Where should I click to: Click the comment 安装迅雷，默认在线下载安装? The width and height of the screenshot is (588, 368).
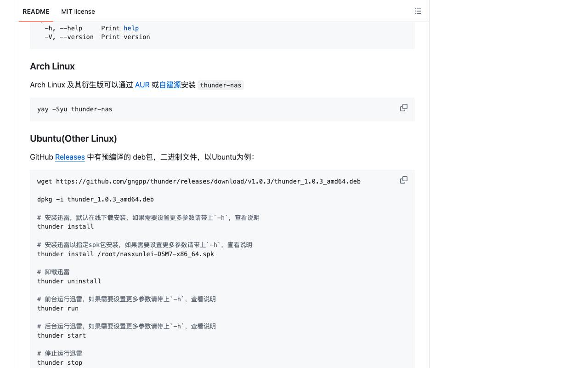[x=148, y=218]
